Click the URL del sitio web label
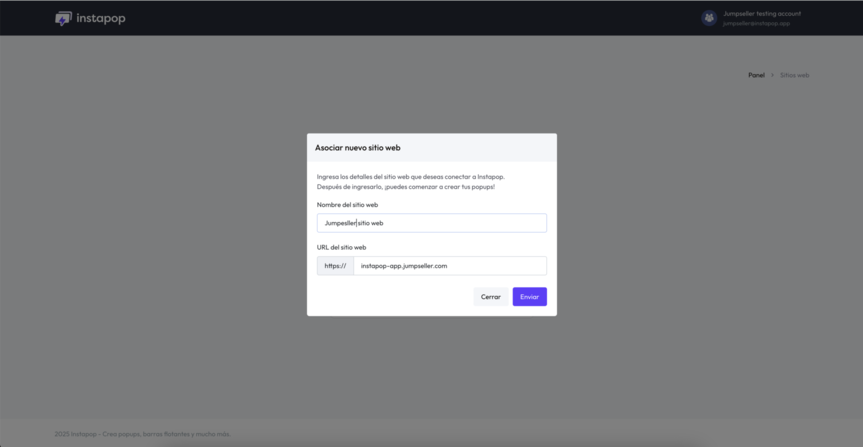The image size is (863, 447). [x=341, y=247]
